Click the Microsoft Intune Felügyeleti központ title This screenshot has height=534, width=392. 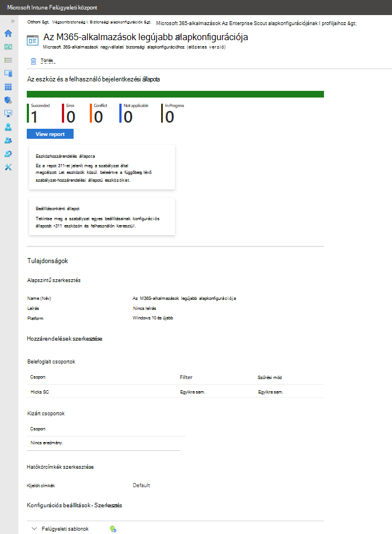52,7
